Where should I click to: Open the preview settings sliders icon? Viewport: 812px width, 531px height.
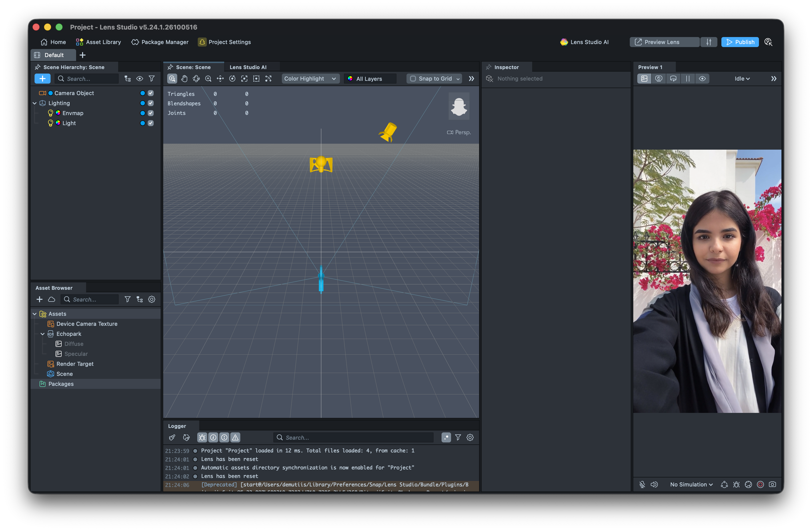[x=709, y=42]
